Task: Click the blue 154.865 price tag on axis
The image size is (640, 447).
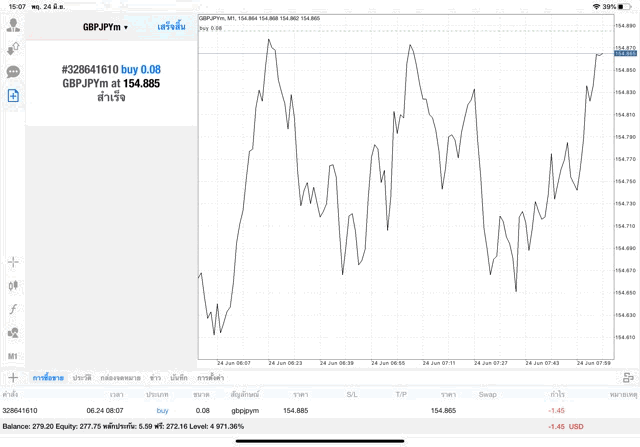Action: click(625, 53)
